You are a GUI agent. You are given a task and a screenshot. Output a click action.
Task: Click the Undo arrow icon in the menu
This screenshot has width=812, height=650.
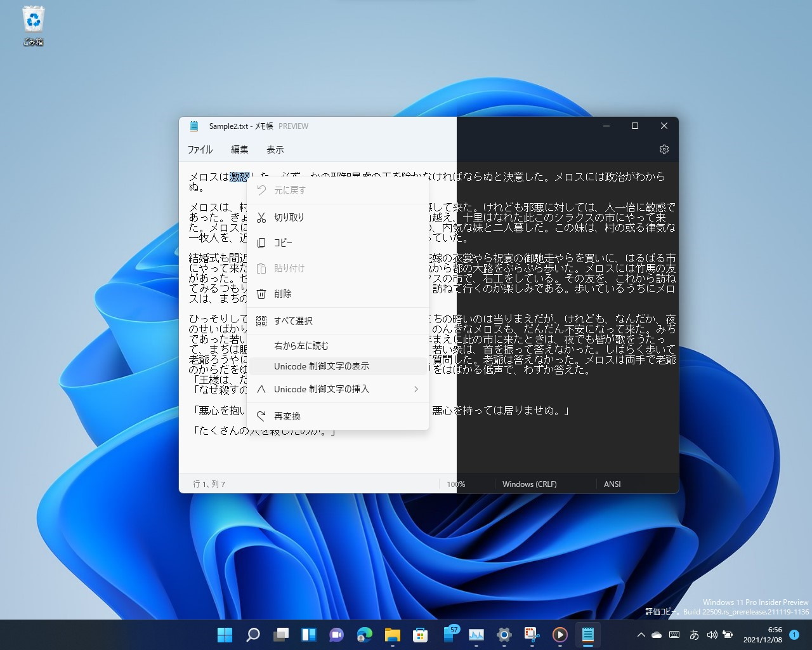point(261,190)
